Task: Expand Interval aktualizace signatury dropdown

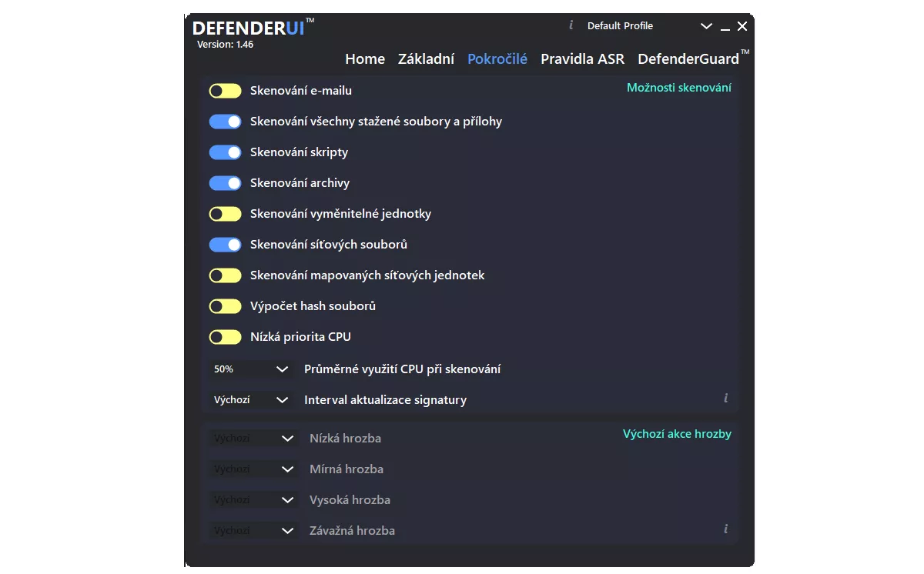Action: [x=251, y=400]
